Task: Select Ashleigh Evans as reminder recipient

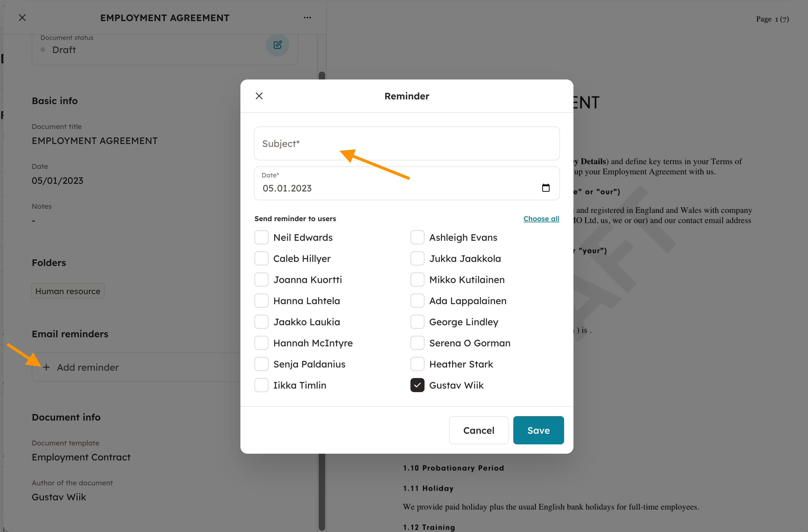Action: 417,237
